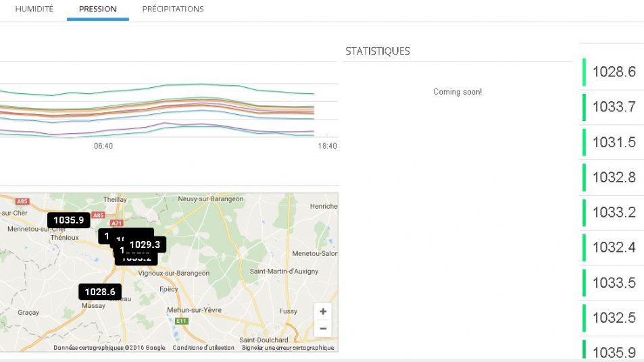
Task: Click the 1032.5 list entry
Action: [x=614, y=317]
